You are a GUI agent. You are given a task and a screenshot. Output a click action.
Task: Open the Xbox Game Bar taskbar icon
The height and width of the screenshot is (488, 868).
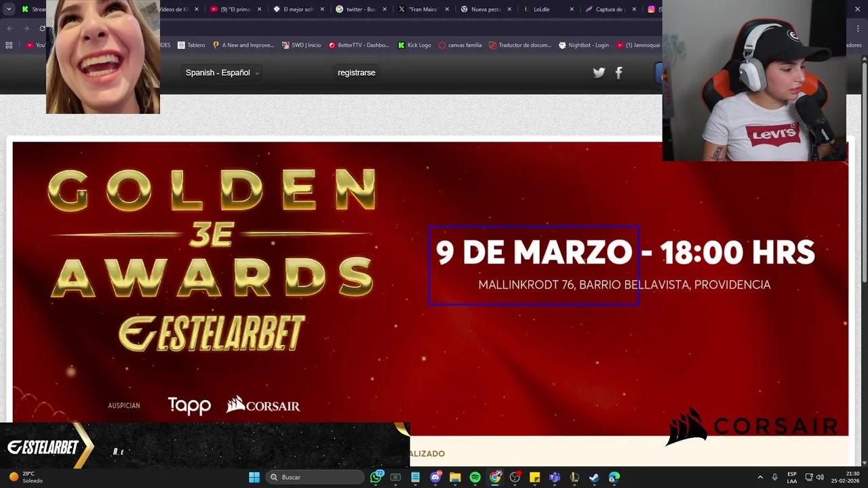tap(395, 477)
